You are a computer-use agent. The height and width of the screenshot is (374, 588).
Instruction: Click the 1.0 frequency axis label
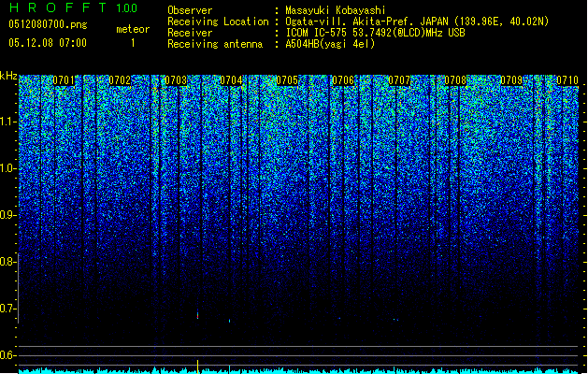pos(7,168)
